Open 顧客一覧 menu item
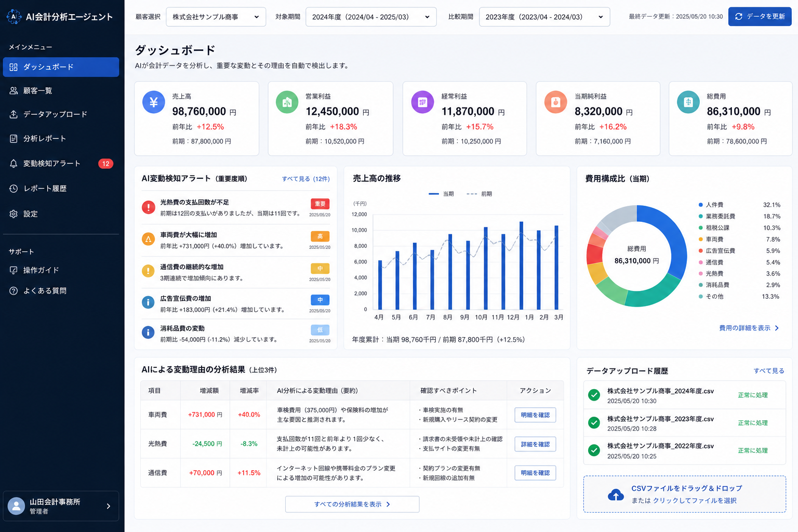The width and height of the screenshot is (798, 532). point(61,90)
